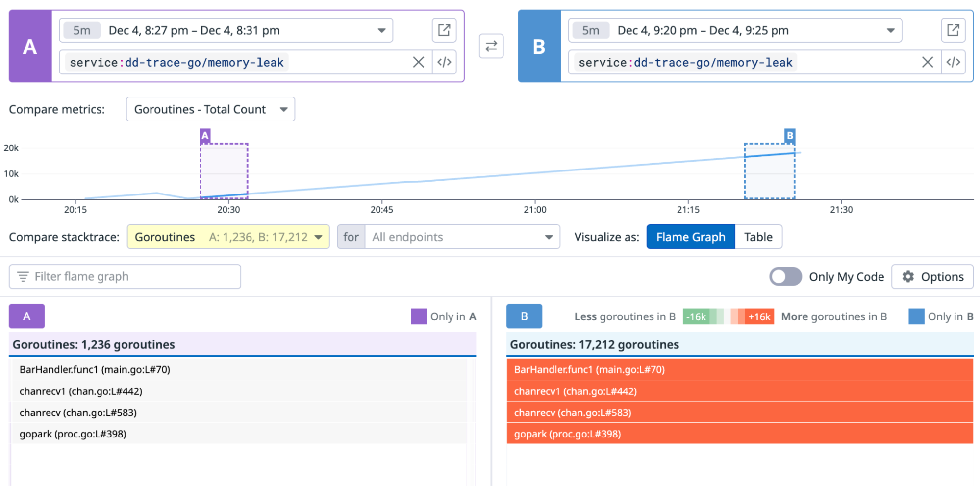Screen dimensions: 980x486
Task: Select the Flame Graph visualization
Action: tap(690, 237)
